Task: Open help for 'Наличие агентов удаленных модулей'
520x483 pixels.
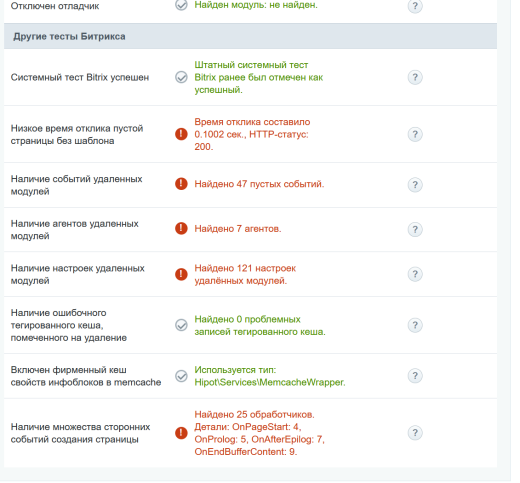Action: (x=415, y=229)
